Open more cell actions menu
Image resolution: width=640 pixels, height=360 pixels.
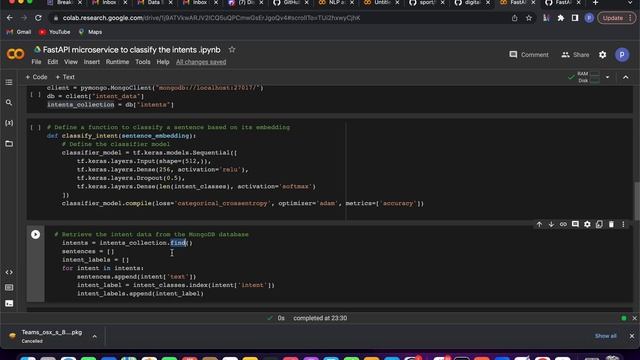[623, 224]
